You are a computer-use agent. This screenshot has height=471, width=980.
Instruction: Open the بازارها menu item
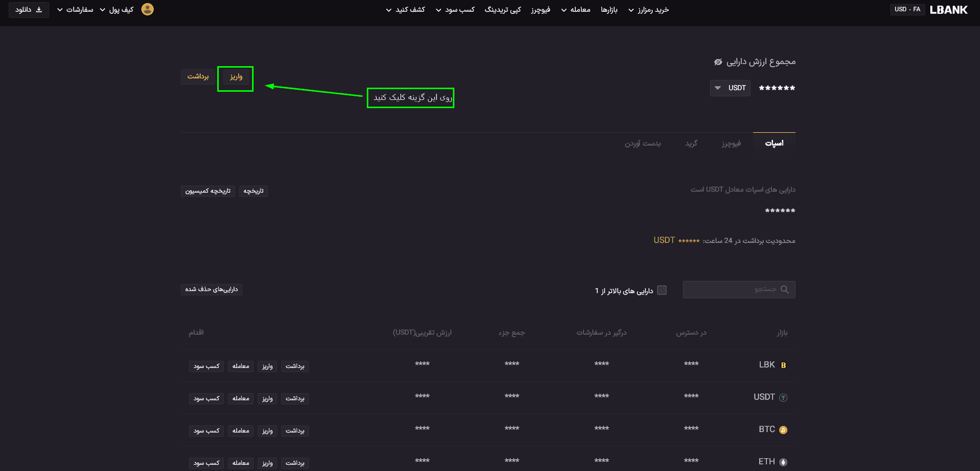[x=609, y=10]
